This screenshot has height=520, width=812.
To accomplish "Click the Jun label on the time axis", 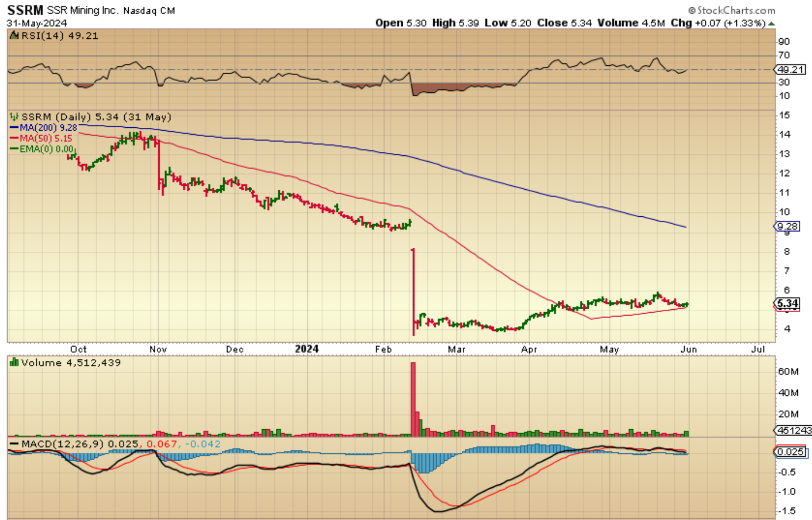I will [689, 349].
